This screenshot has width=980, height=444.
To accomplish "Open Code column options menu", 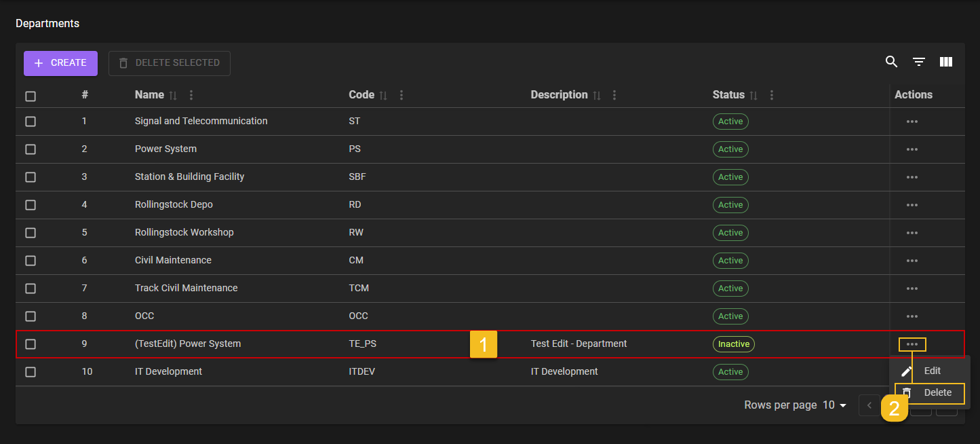I will 401,95.
